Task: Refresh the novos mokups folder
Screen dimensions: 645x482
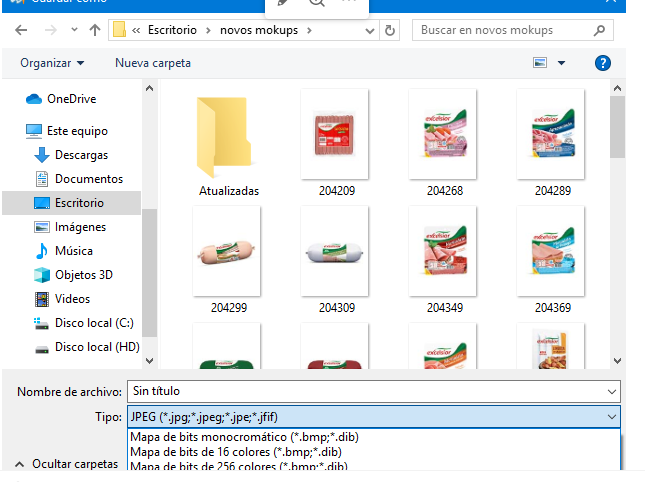Action: coord(390,30)
